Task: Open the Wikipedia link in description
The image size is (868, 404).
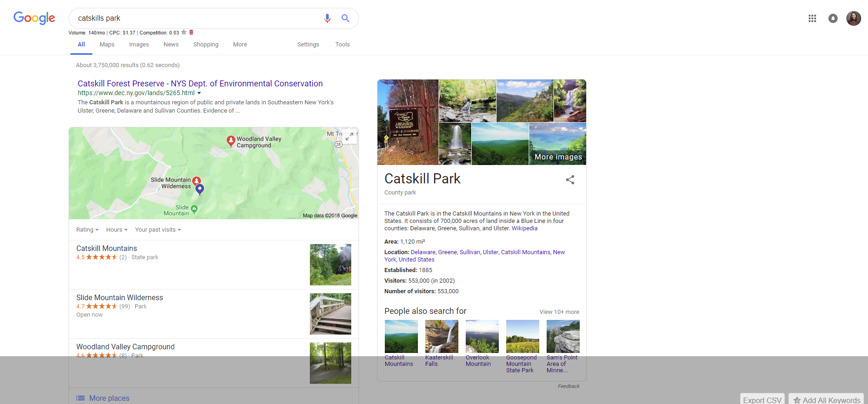Action: point(525,228)
